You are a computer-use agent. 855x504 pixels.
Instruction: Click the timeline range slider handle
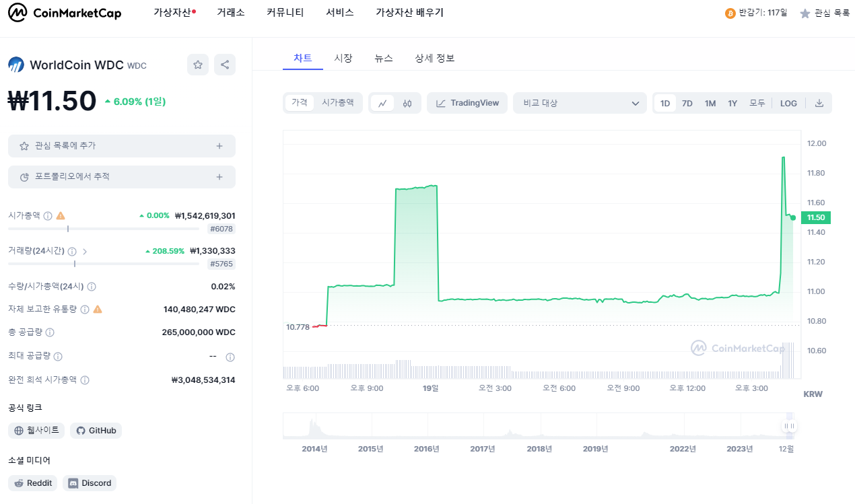pos(789,426)
